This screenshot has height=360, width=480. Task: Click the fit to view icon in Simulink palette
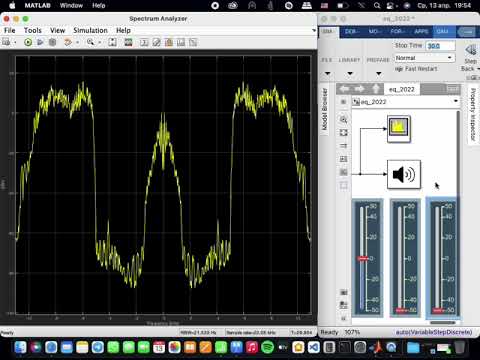coord(343,133)
